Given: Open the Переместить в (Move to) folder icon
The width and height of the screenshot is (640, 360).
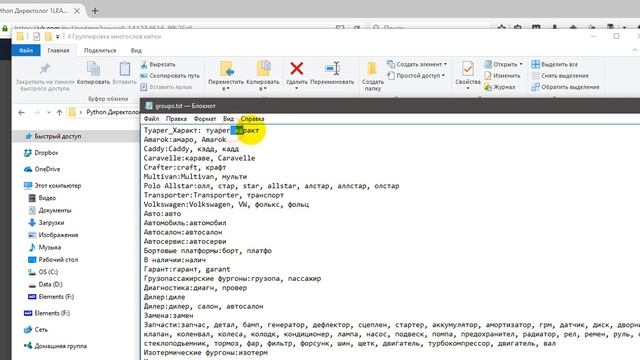Looking at the screenshot, I should coord(227,69).
